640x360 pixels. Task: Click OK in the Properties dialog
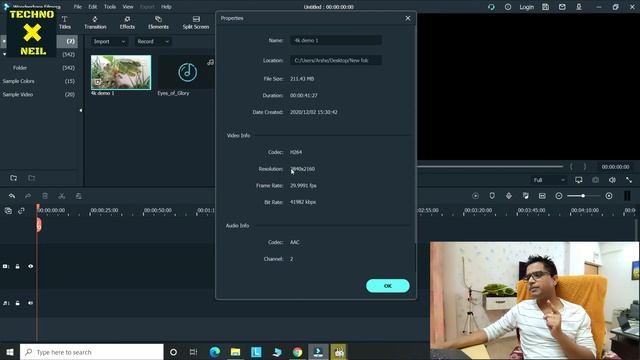[388, 286]
